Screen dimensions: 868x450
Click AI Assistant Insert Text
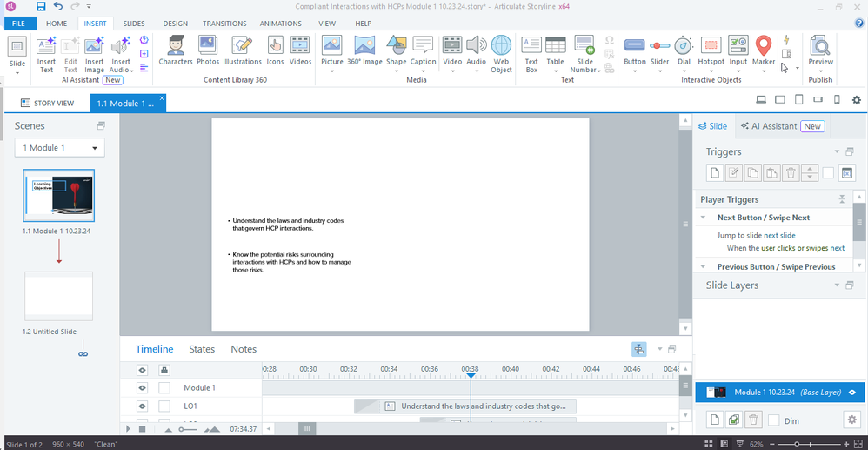click(x=46, y=54)
